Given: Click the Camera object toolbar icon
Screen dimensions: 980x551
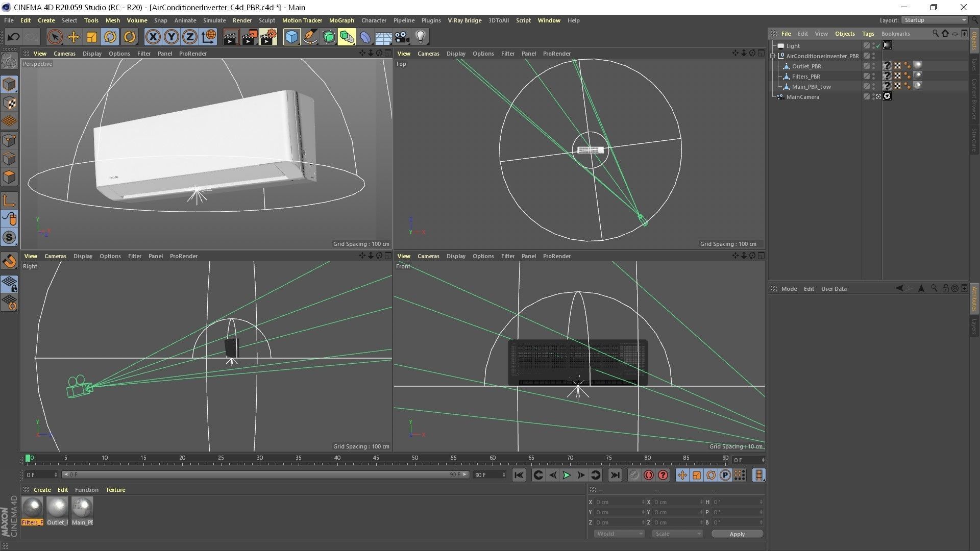Looking at the screenshot, I should pyautogui.click(x=402, y=37).
